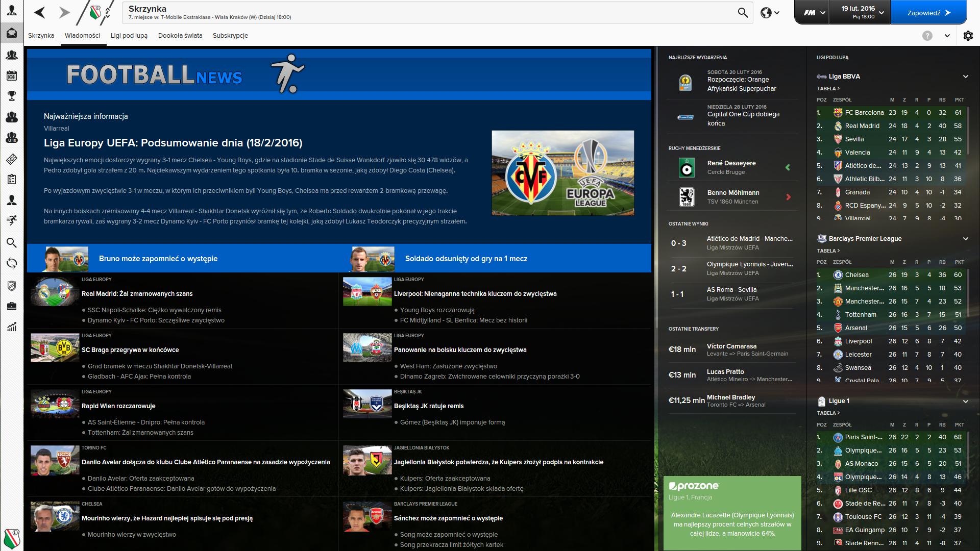Select the Wiadomości tab
The image size is (980, 551).
pos(82,36)
